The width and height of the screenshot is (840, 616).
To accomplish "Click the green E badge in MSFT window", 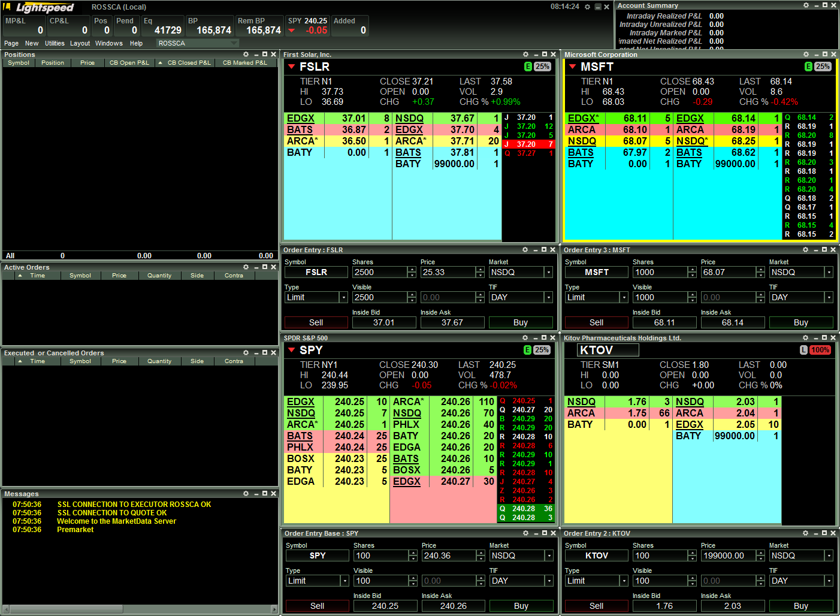I will [x=808, y=67].
